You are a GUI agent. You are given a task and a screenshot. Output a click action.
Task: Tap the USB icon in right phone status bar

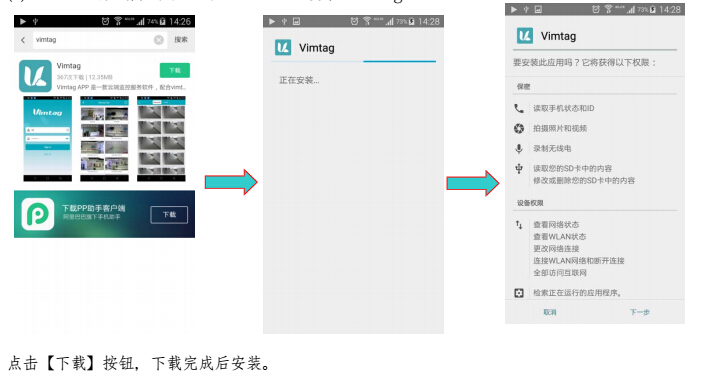[526, 9]
